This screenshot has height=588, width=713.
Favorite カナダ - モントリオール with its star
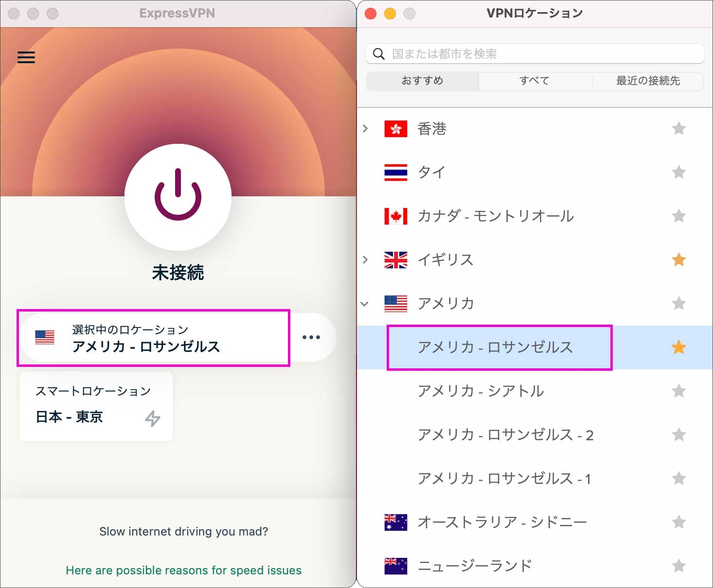pyautogui.click(x=679, y=216)
